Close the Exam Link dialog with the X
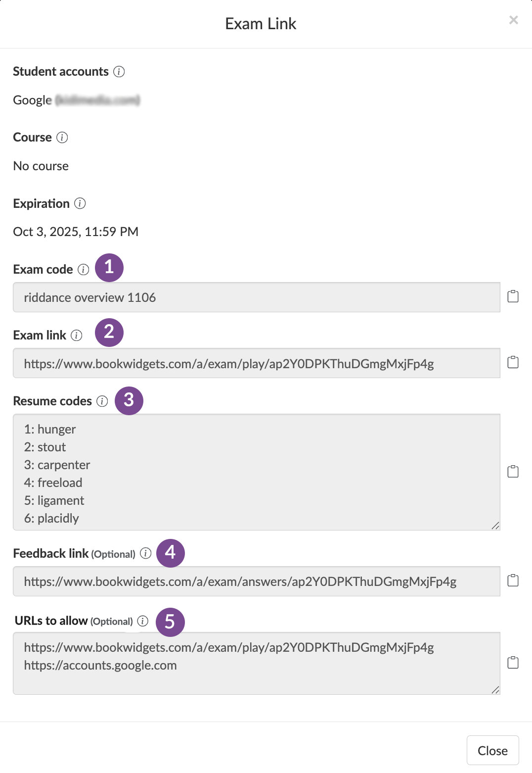This screenshot has height=773, width=532. pos(513,20)
